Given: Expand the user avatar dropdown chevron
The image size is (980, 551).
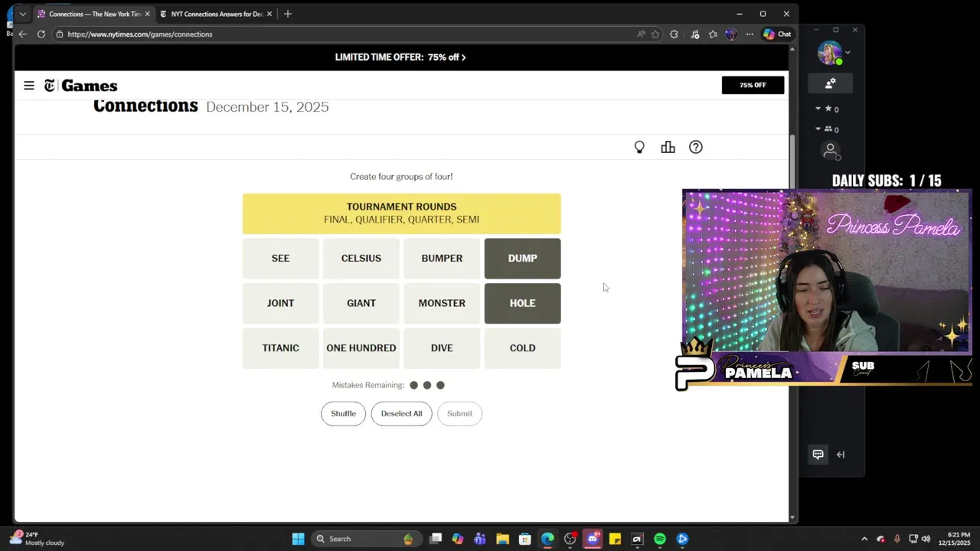Looking at the screenshot, I should [x=848, y=53].
